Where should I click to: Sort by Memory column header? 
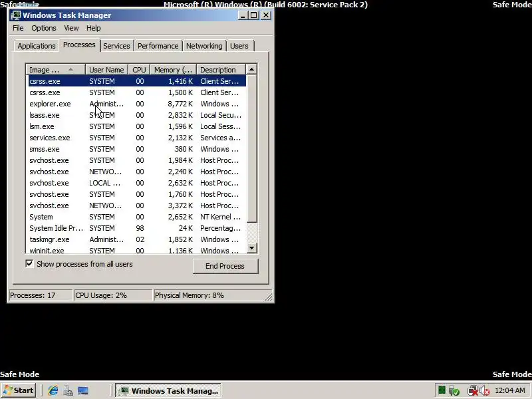173,70
